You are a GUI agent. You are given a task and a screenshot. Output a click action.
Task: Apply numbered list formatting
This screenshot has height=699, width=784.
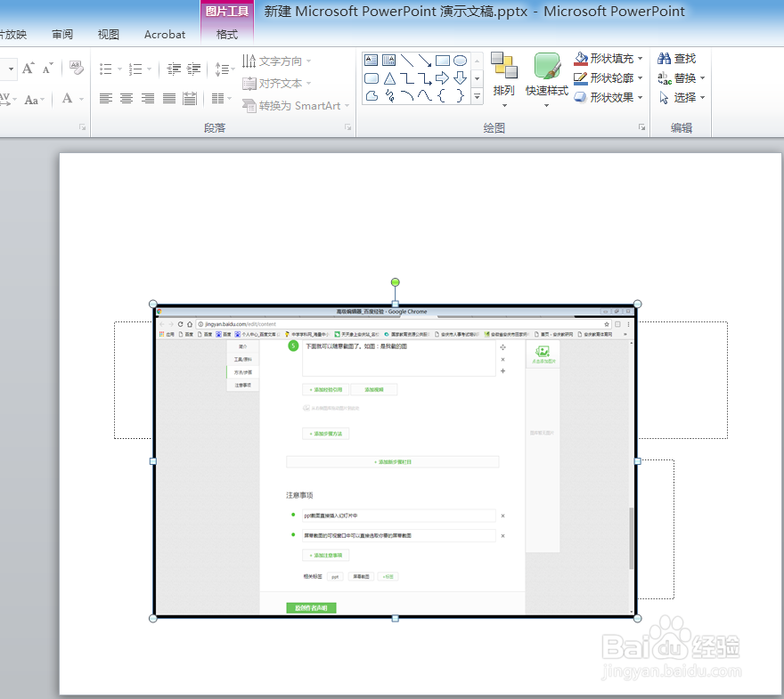[x=135, y=69]
